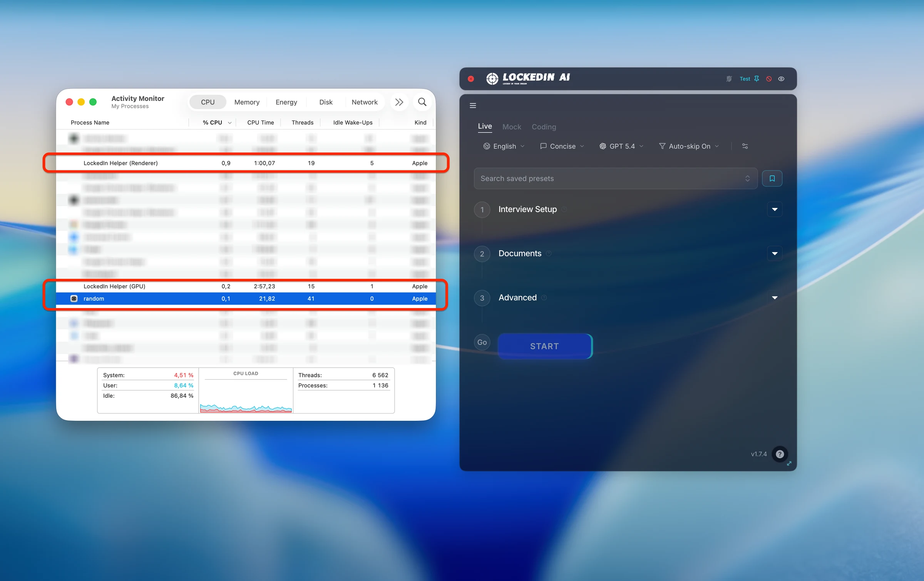Click the Advanced heading
This screenshot has width=924, height=581.
click(517, 298)
